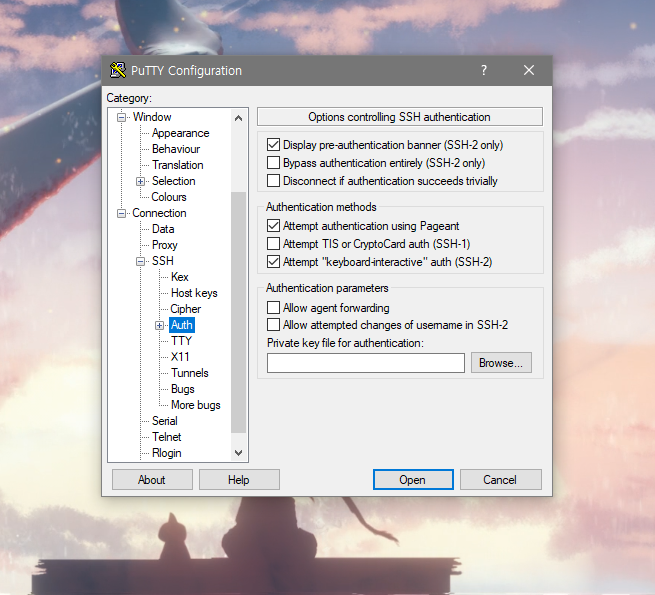This screenshot has width=655, height=595.
Task: Open the More bugs category
Action: click(x=195, y=405)
